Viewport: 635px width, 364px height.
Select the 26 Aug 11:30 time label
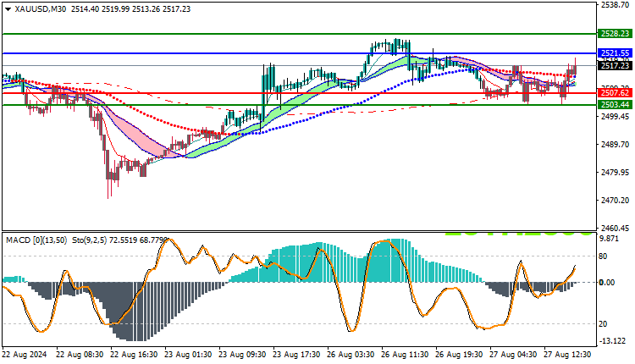pyautogui.click(x=405, y=355)
